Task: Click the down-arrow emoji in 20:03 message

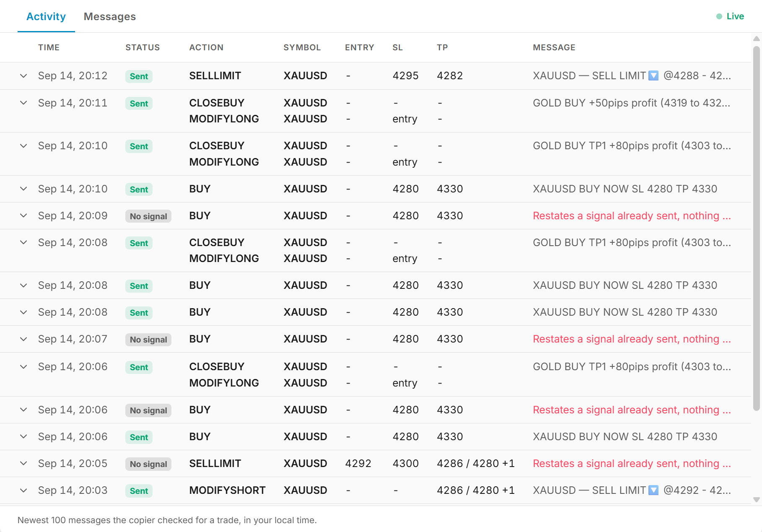Action: pos(653,490)
